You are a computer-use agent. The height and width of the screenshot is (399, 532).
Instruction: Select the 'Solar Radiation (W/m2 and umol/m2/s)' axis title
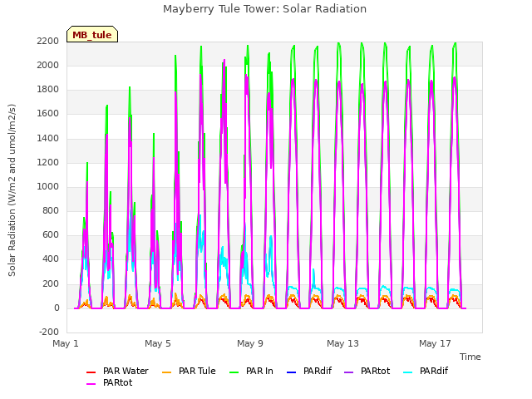[12, 190]
